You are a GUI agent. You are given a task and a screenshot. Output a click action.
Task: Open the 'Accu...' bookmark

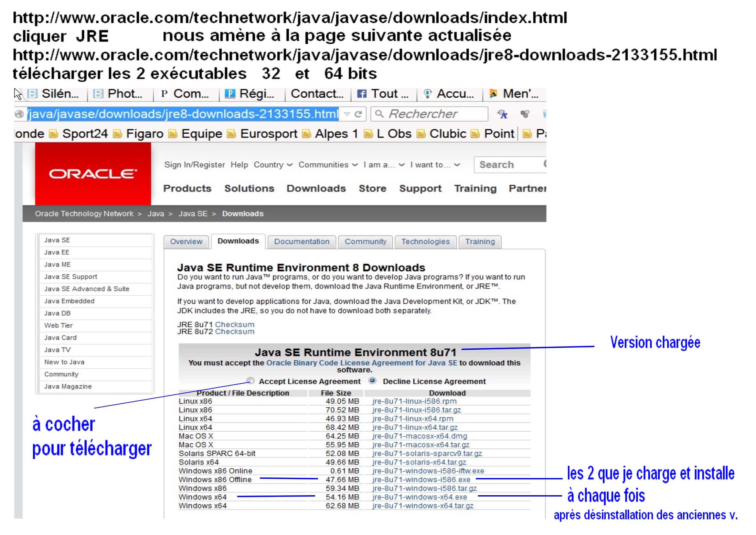[x=449, y=94]
